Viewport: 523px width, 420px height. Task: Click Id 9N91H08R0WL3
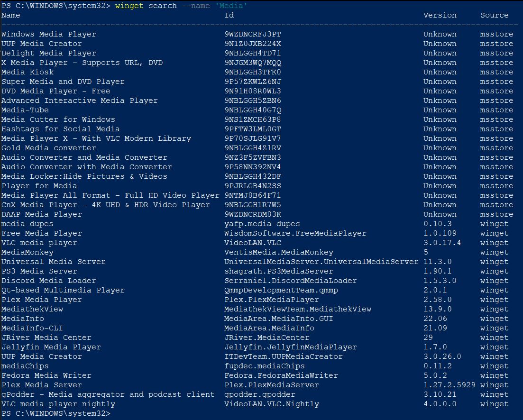tap(253, 91)
